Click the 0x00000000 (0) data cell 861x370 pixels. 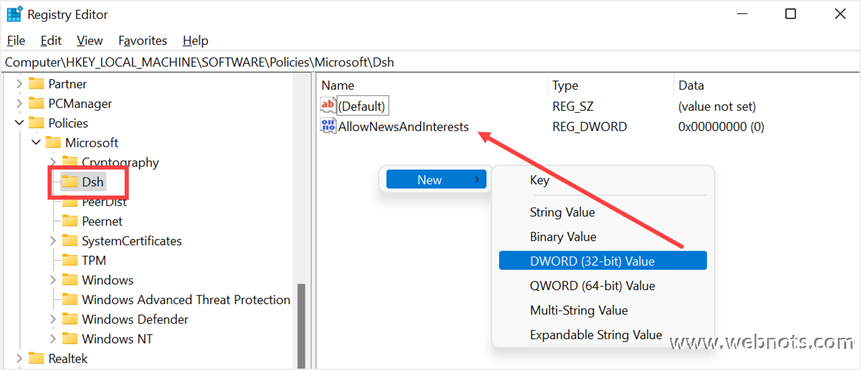[x=722, y=127]
